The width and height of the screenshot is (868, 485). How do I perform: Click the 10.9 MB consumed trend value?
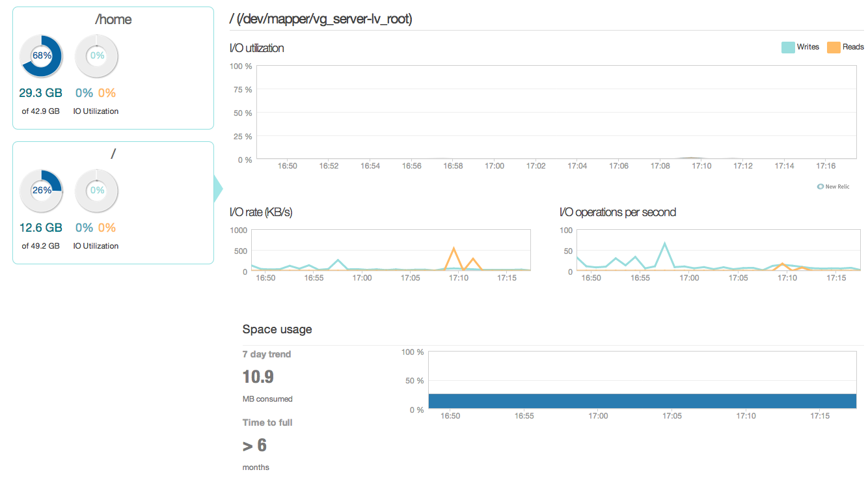(258, 377)
